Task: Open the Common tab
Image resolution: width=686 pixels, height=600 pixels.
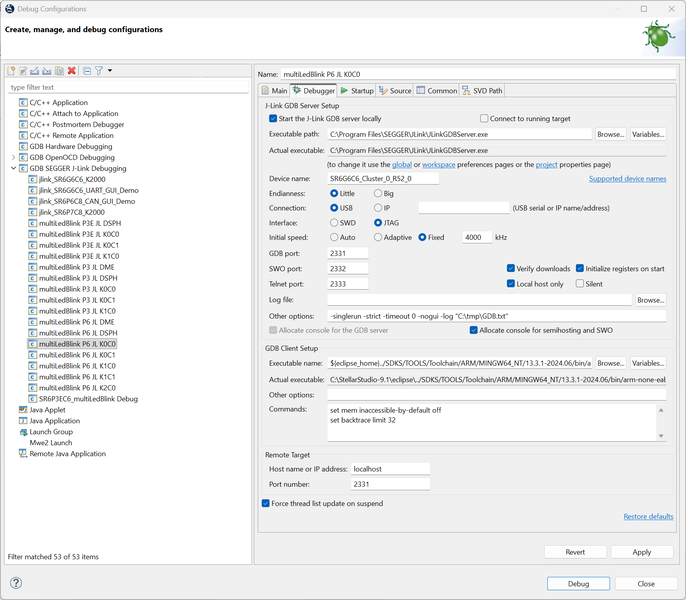Action: tap(437, 91)
